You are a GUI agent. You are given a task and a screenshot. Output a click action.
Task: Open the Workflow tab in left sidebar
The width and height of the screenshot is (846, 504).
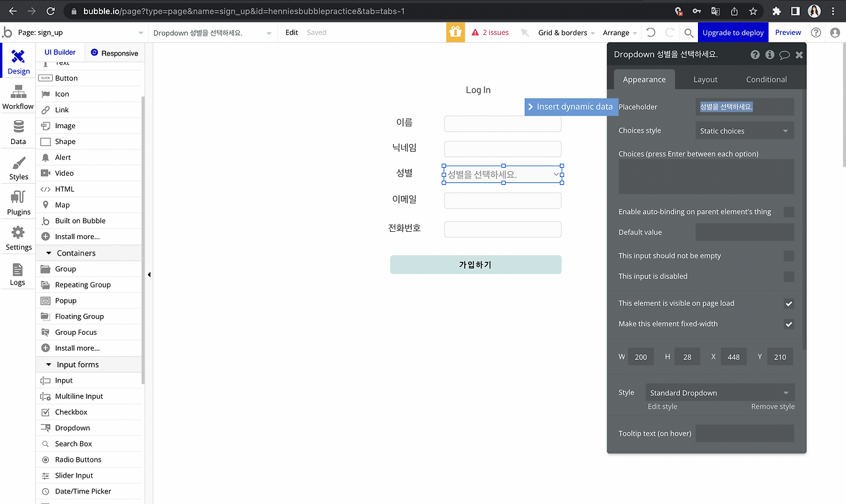point(18,96)
